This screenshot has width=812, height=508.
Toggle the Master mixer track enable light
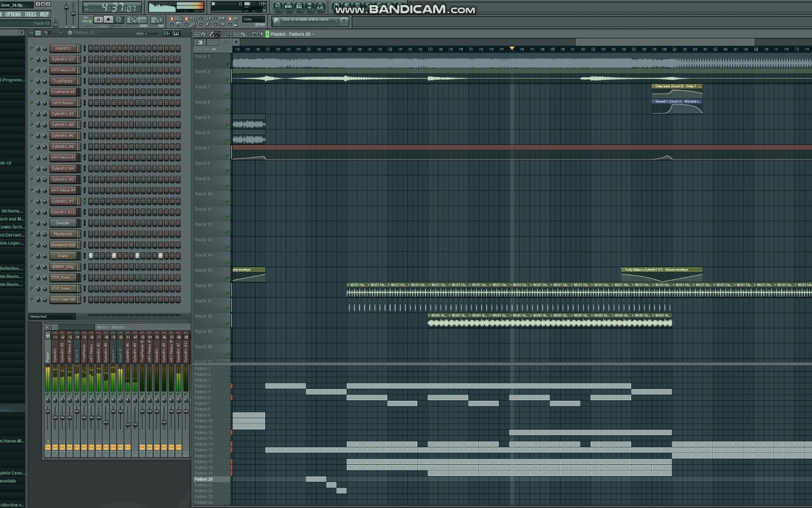click(47, 394)
